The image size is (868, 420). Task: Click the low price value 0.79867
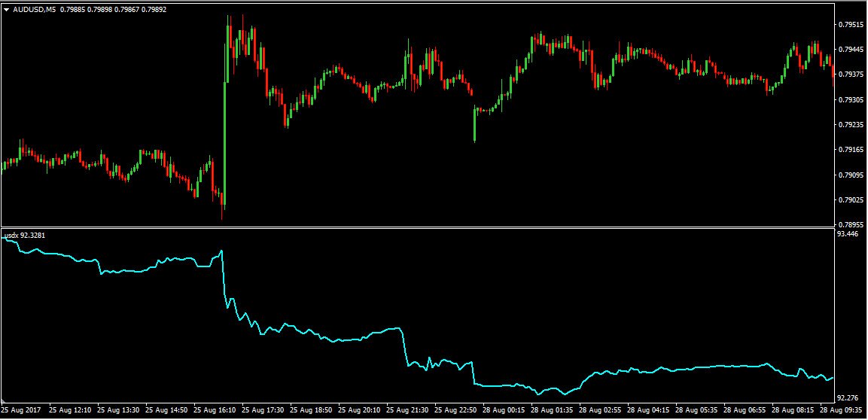(x=126, y=9)
